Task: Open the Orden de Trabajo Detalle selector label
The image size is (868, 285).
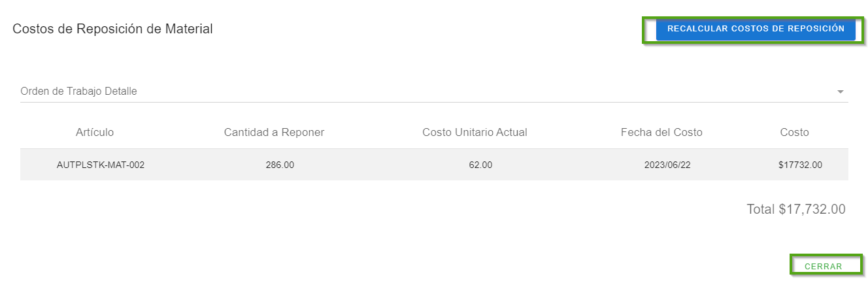Action: (x=79, y=92)
